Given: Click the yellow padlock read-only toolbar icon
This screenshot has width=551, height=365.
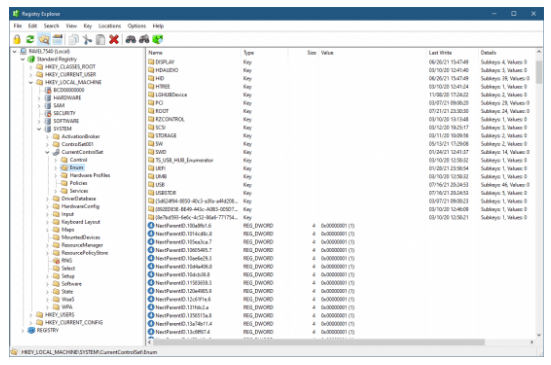Looking at the screenshot, I should click(x=17, y=39).
